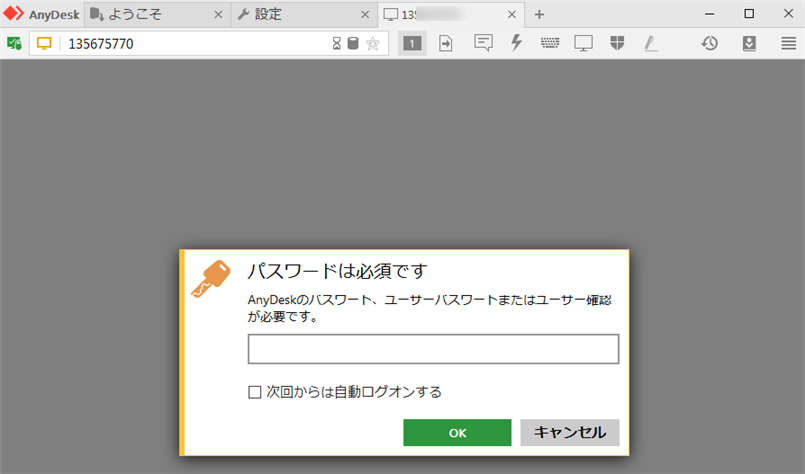Add address to favorites with star icon
Screen dimensions: 805x474
tap(373, 44)
